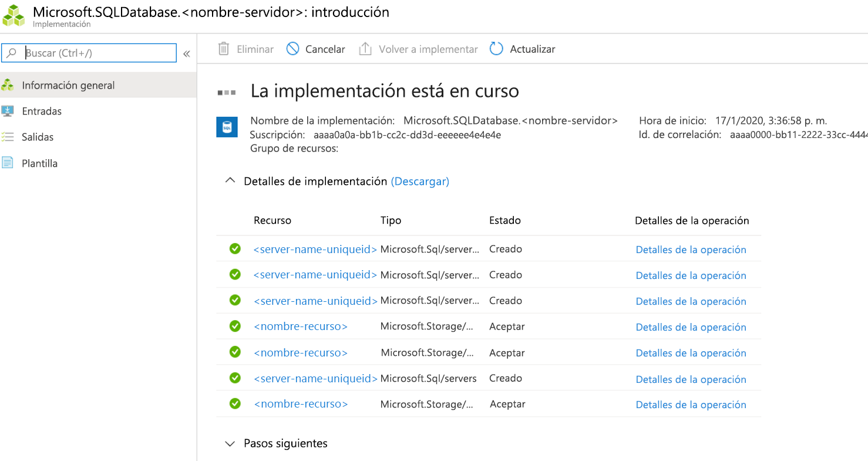
Task: Click the deployment name value Microsoft.SQLDatabase.<nombre-servidor>
Action: pos(510,120)
